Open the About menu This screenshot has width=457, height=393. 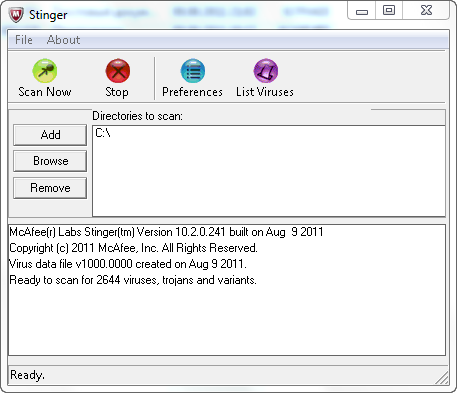click(63, 40)
